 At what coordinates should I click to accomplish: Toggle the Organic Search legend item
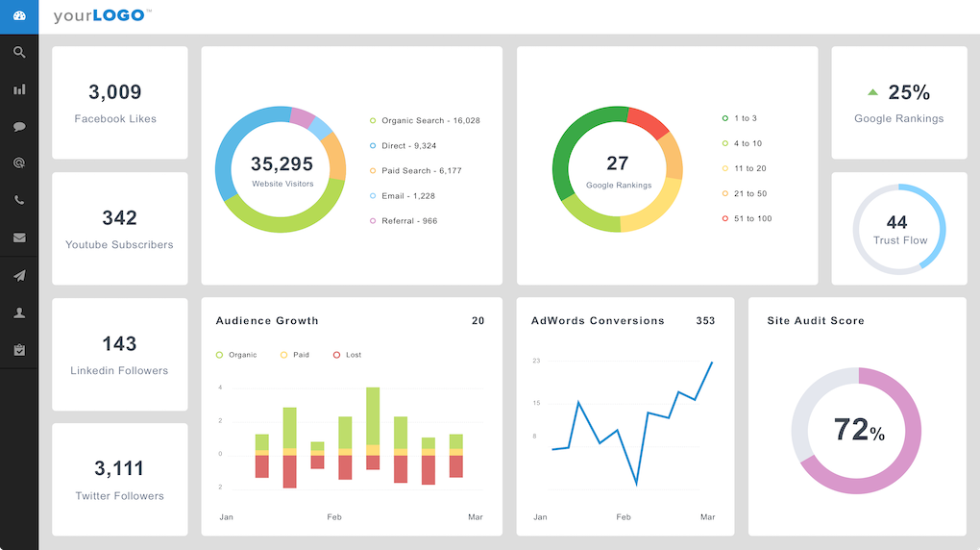tap(425, 121)
